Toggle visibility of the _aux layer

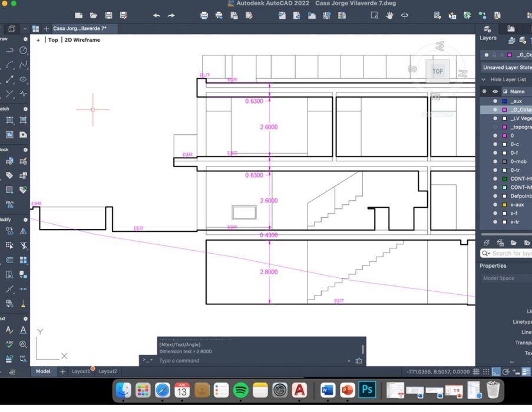[x=495, y=101]
